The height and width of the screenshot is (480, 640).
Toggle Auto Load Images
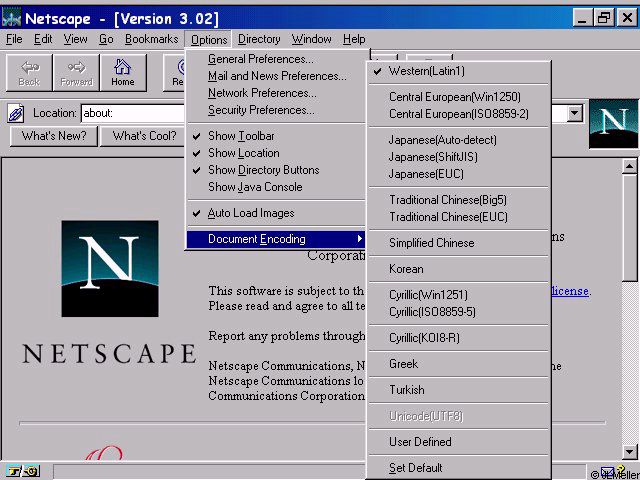coord(276,213)
